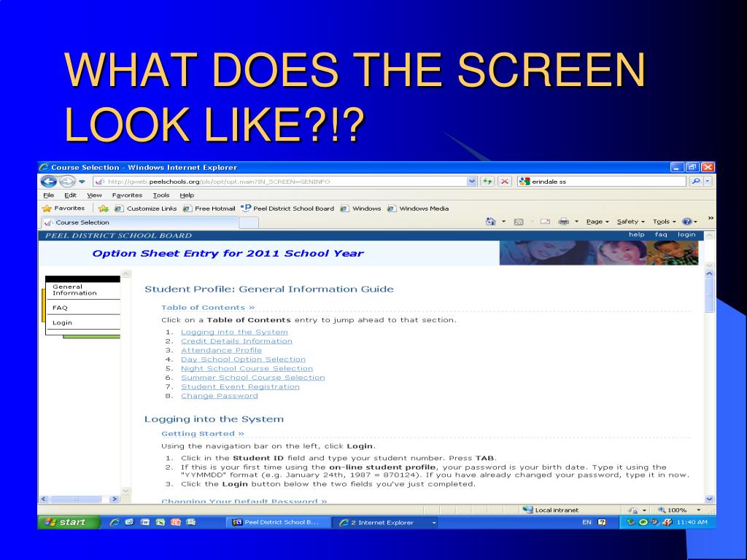Viewport: 747px width, 560px height.
Task: Click the search box containing erindale ss
Action: pos(602,182)
